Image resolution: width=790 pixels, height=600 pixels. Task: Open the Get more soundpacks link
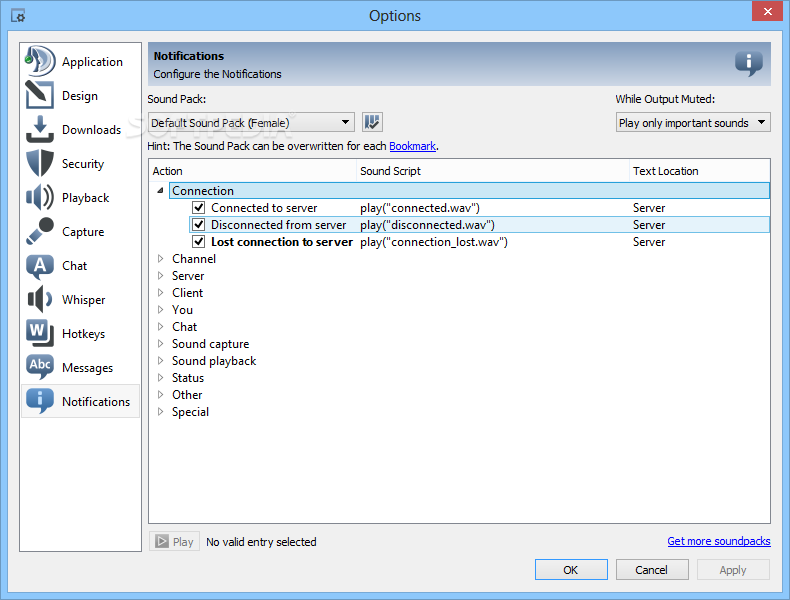719,541
